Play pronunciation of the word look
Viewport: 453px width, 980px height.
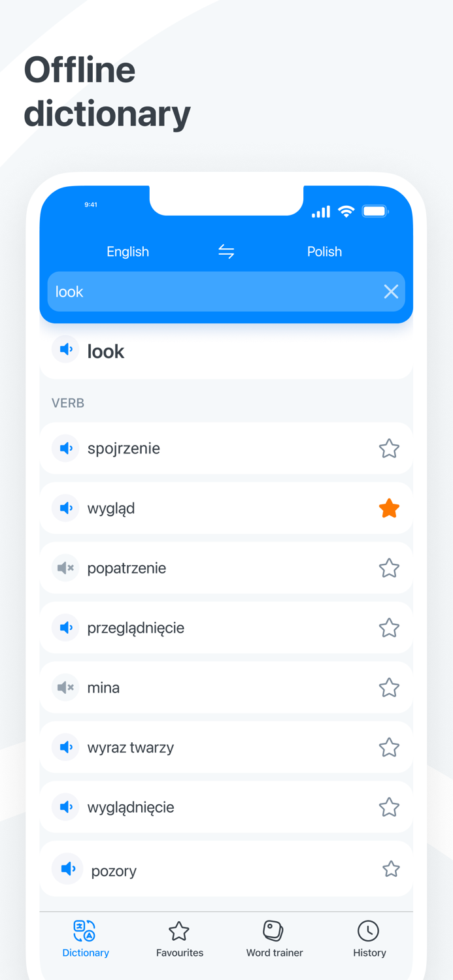click(x=65, y=349)
